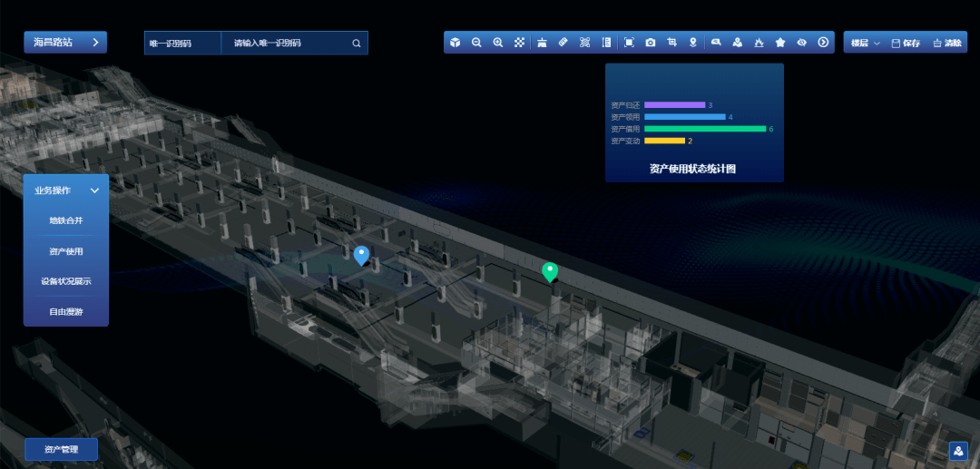Click the 资产管理 button
Viewport: 980px width, 469px height.
(x=62, y=449)
